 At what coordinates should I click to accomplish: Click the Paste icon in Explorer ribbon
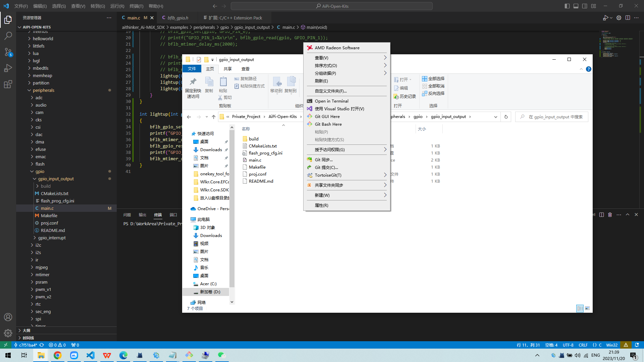(x=223, y=85)
